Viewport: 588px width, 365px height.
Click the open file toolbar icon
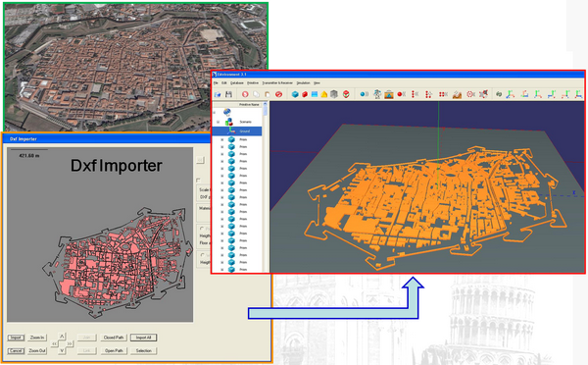[218, 94]
